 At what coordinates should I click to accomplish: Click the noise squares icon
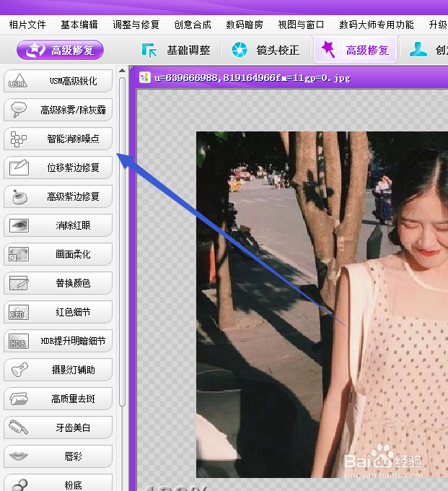tap(19, 139)
